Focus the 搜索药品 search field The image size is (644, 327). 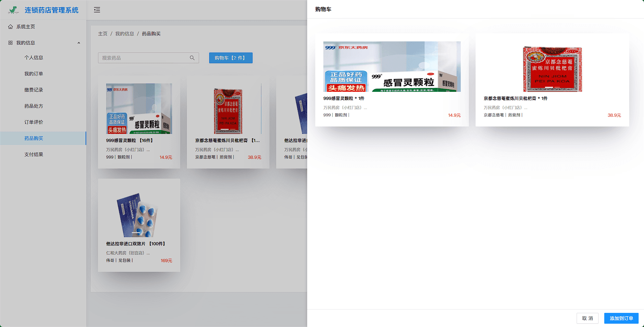[x=148, y=58]
